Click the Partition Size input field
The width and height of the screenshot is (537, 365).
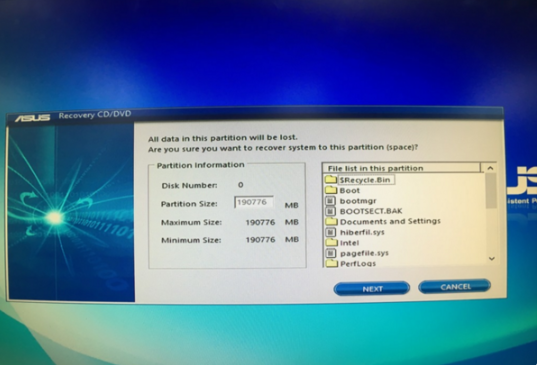click(x=254, y=202)
